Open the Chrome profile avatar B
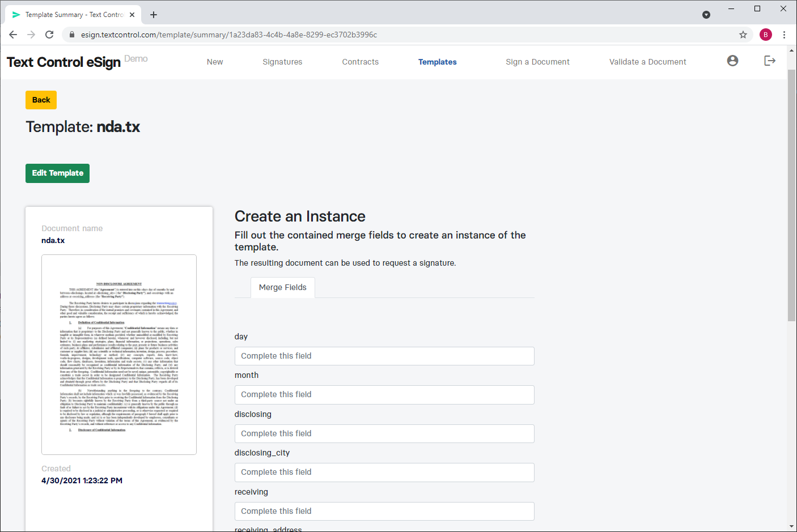797x532 pixels. pos(766,35)
